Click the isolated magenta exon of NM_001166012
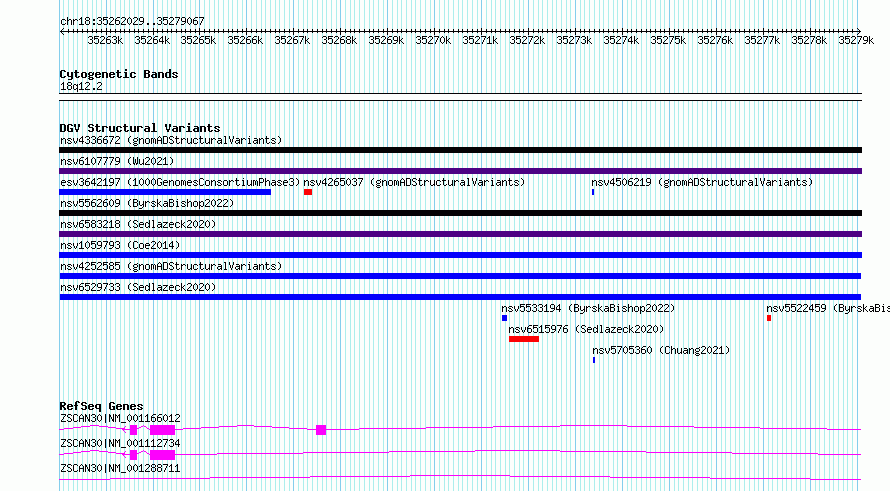890x491 pixels. 321,430
